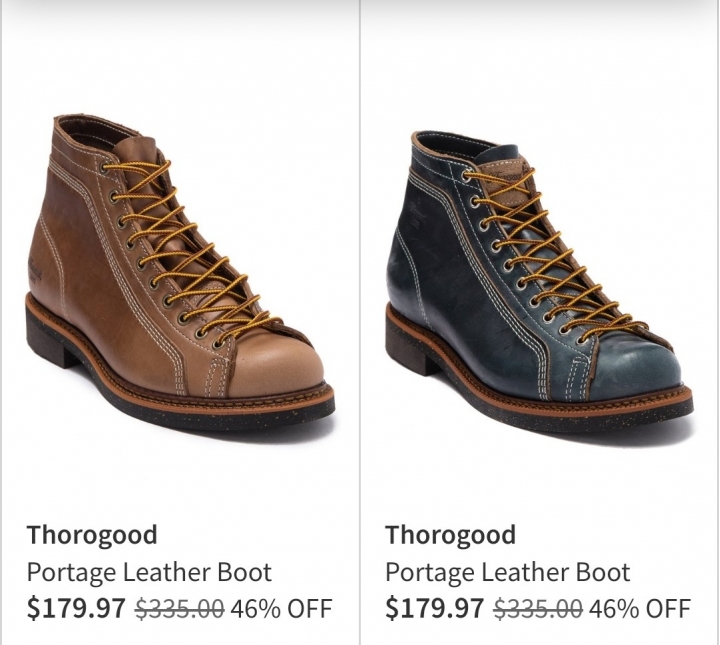The width and height of the screenshot is (720, 645).
Task: Open the brown Portage Leather Boot image
Action: pos(179,272)
